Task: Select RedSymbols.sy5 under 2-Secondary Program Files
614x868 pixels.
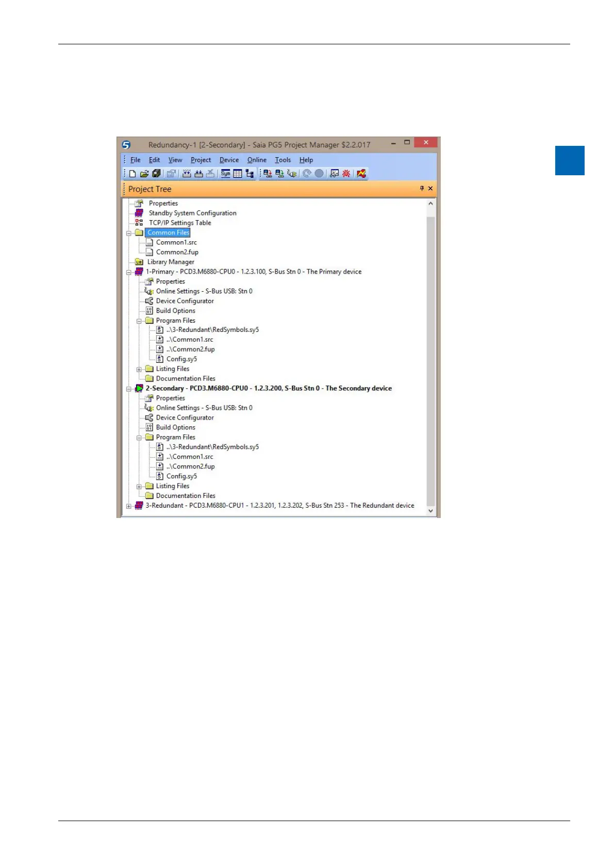Action: [212, 447]
